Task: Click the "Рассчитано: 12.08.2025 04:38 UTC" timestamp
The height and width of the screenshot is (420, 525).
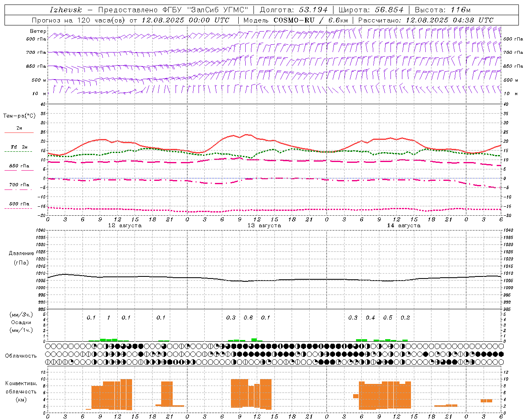Action: click(426, 20)
